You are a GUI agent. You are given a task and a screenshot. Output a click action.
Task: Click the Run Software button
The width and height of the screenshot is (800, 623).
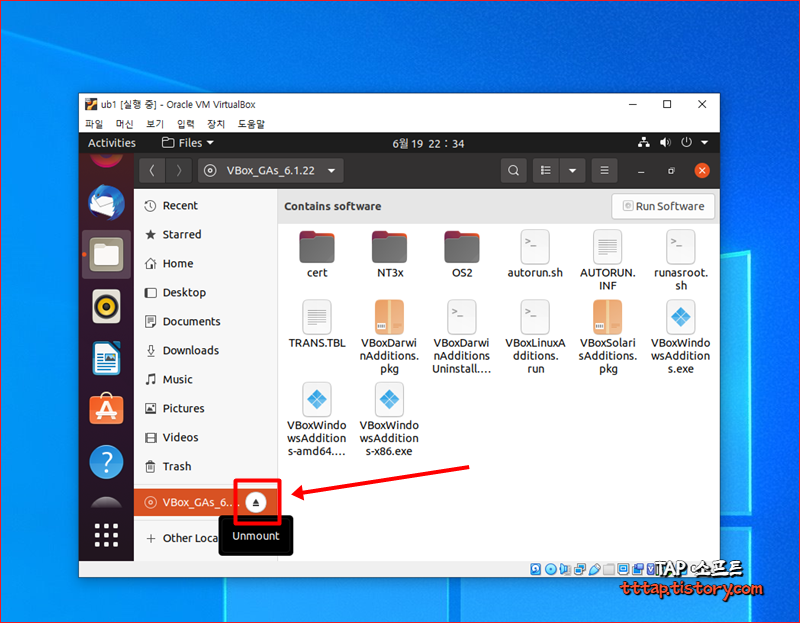tap(663, 206)
